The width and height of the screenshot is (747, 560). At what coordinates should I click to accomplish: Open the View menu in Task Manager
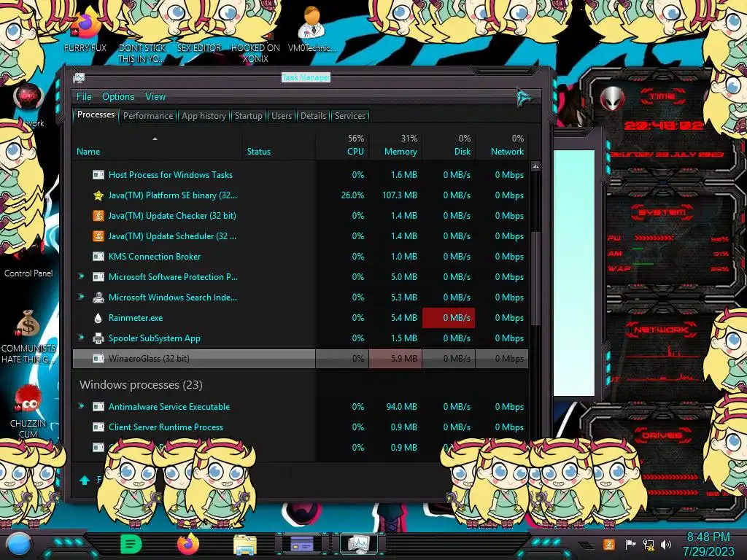click(x=155, y=97)
